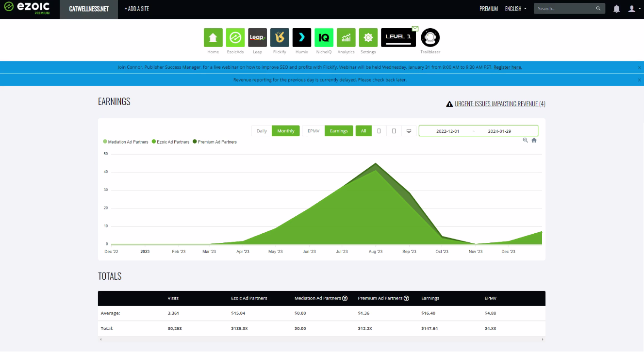Click the totals table horizontal scrollbar

click(x=321, y=339)
